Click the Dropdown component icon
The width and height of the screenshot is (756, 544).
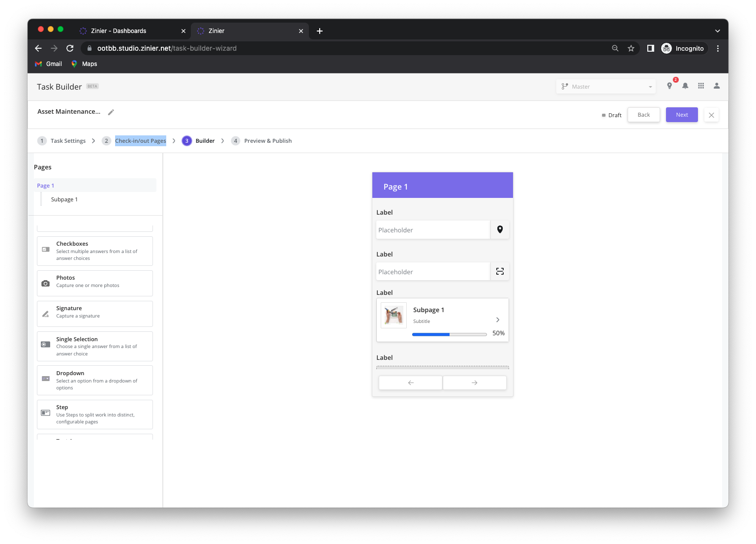point(46,379)
